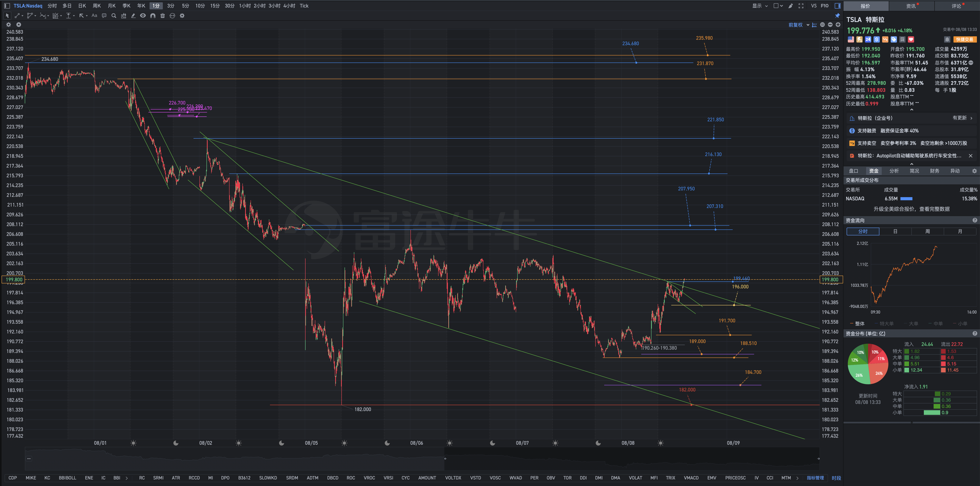Toggle the left sidebar panel icon
The height and width of the screenshot is (486, 980).
7,6
